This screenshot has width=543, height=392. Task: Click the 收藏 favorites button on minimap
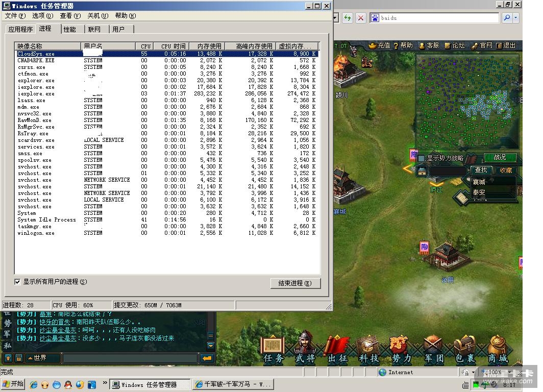[506, 170]
